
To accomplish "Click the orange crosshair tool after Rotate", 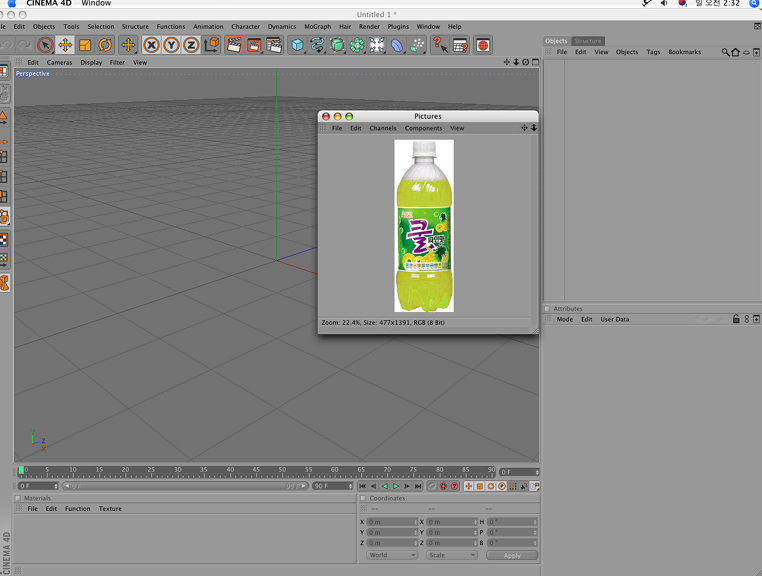I will click(128, 45).
